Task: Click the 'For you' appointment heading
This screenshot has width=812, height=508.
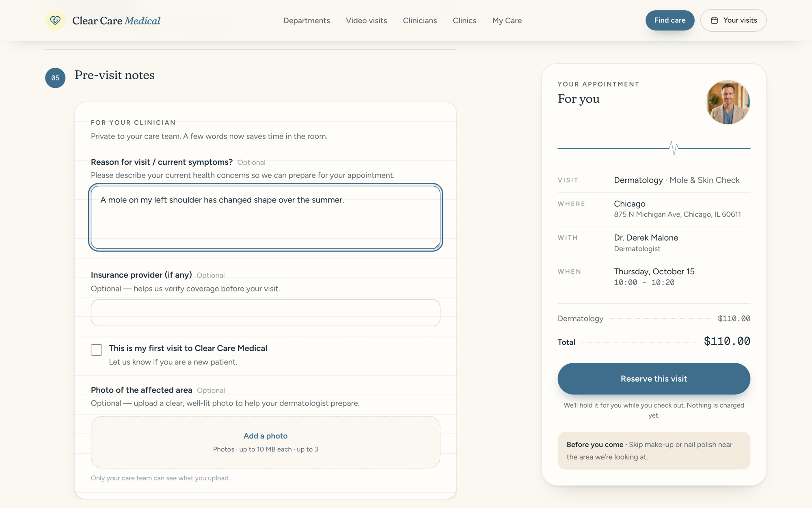Action: click(579, 99)
